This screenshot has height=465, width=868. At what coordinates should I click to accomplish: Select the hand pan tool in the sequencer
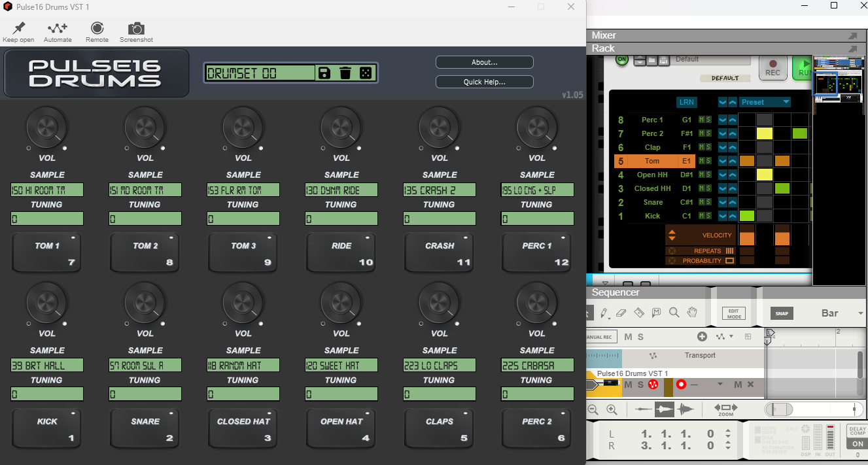691,313
